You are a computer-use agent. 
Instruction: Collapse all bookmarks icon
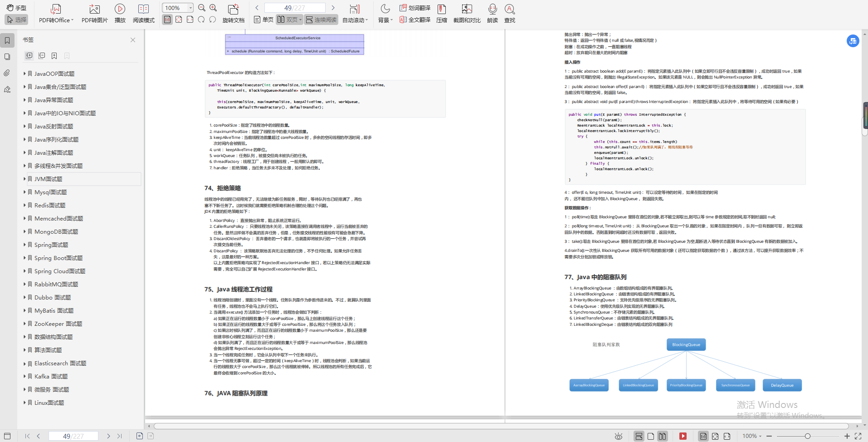(x=42, y=55)
